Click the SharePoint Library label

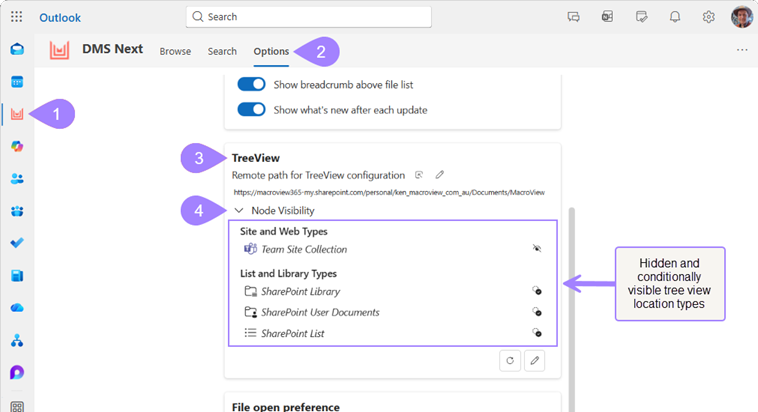click(301, 292)
